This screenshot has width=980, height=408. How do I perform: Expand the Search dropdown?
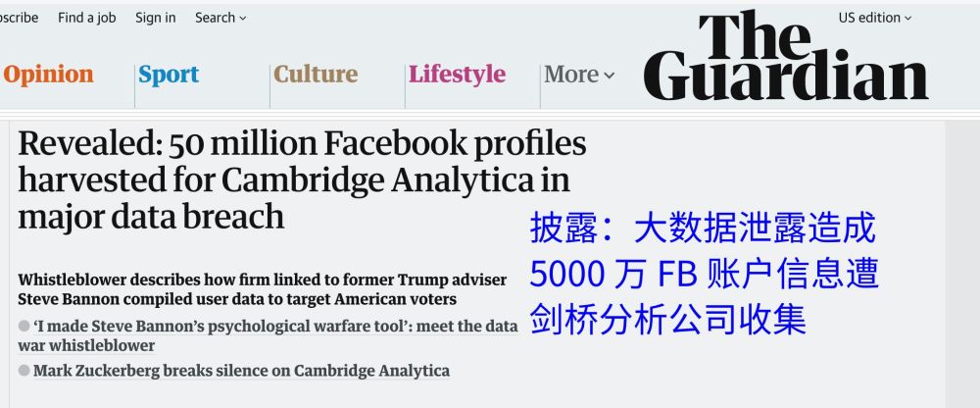tap(220, 18)
